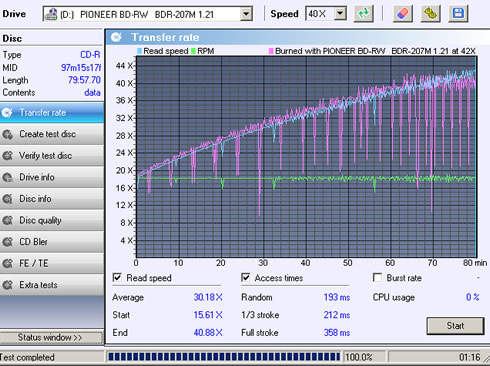Click the icon beside Create test disc
Screen dimensions: 490x366
tap(7, 134)
